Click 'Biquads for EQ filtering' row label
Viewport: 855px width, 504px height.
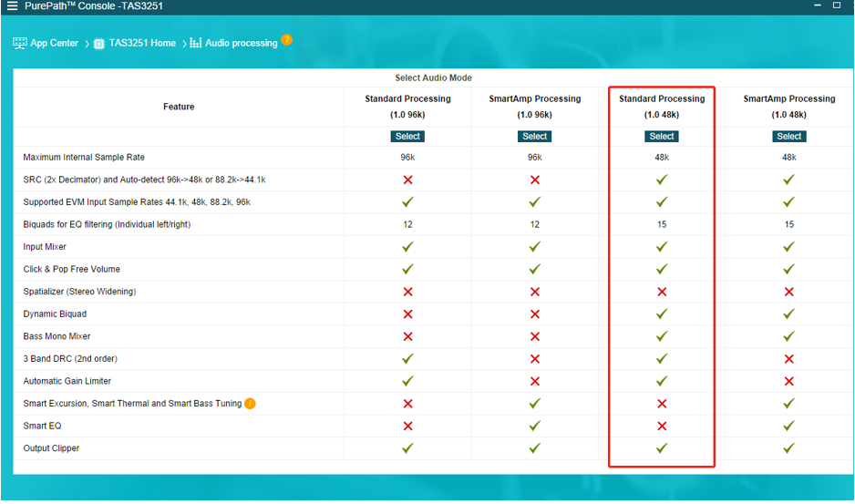click(x=107, y=225)
